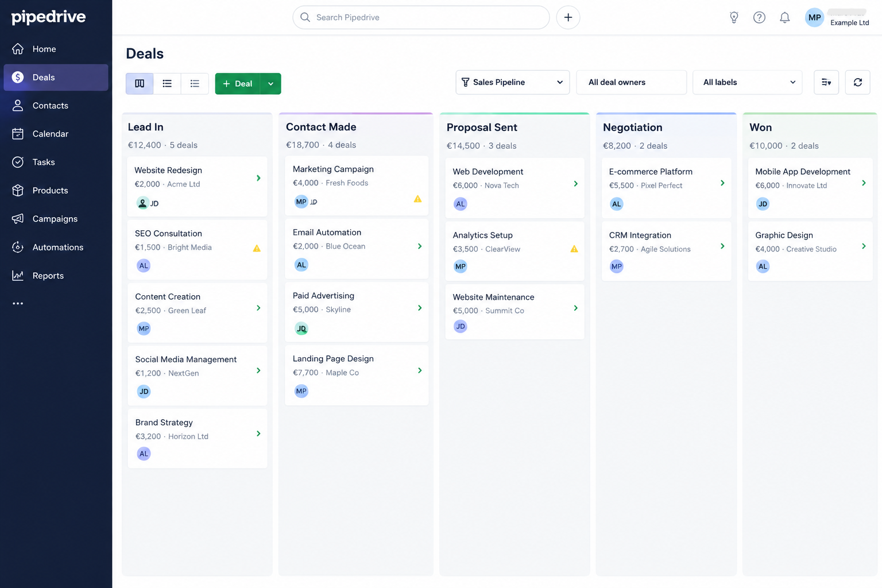Viewport: 882px width, 588px height.
Task: Click arrow on Brand Strategy deal
Action: tap(258, 434)
